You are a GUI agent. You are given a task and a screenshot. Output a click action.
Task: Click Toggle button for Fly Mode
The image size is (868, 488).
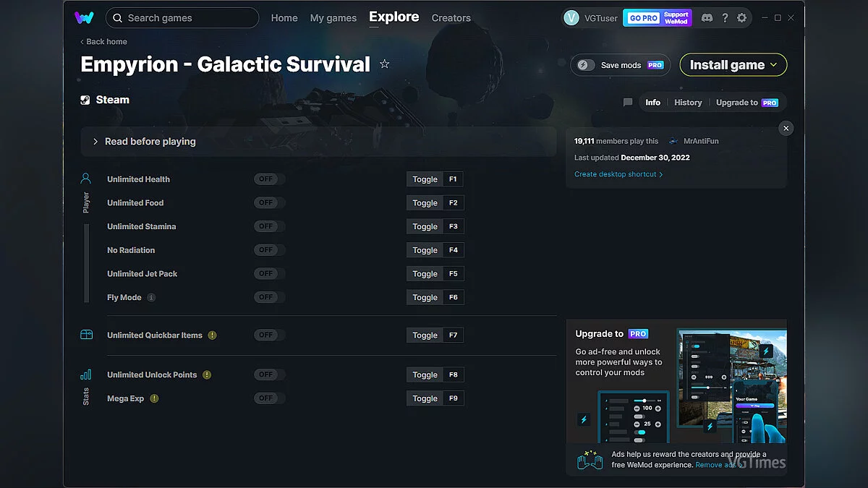pos(425,297)
